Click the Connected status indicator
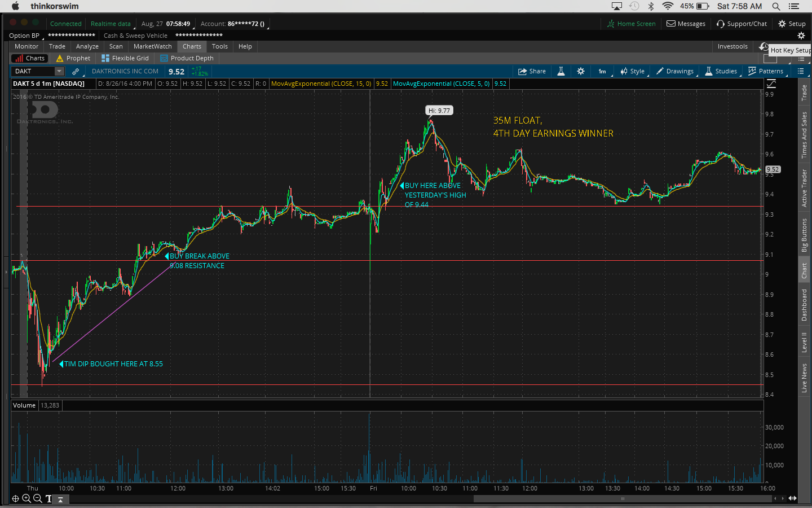The width and height of the screenshot is (812, 508). pyautogui.click(x=66, y=24)
